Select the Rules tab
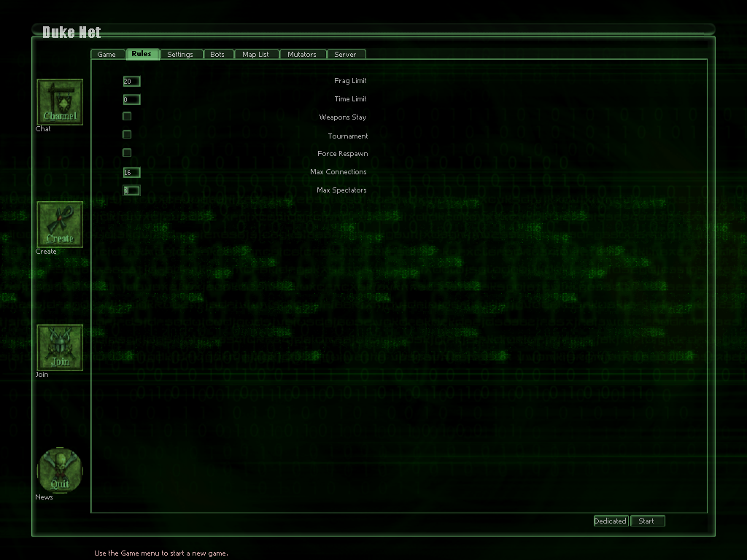747x560 pixels. pos(142,54)
